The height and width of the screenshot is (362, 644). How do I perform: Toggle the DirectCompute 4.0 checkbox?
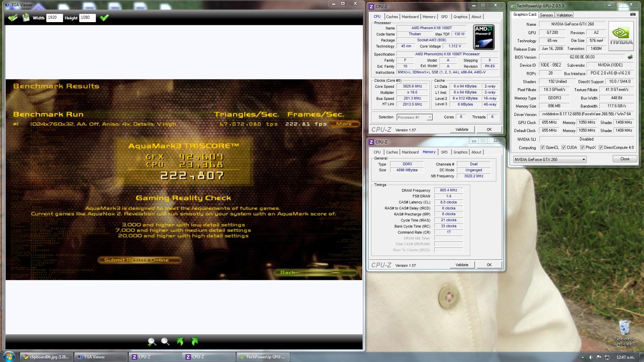[x=601, y=147]
